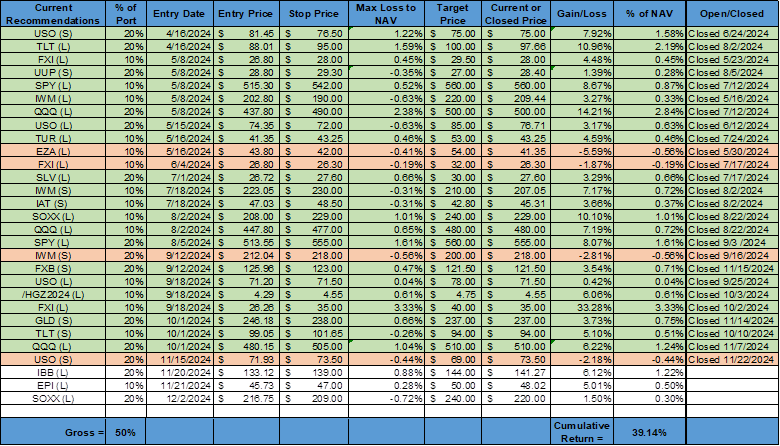The width and height of the screenshot is (780, 446).
Task: Select target price '29.50' cell
Action: tap(453, 60)
